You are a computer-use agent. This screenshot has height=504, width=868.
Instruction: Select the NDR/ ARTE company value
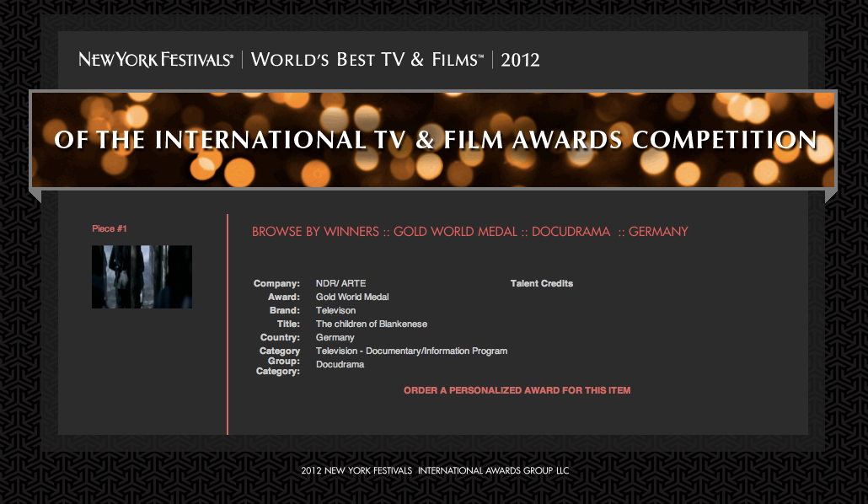(x=340, y=283)
